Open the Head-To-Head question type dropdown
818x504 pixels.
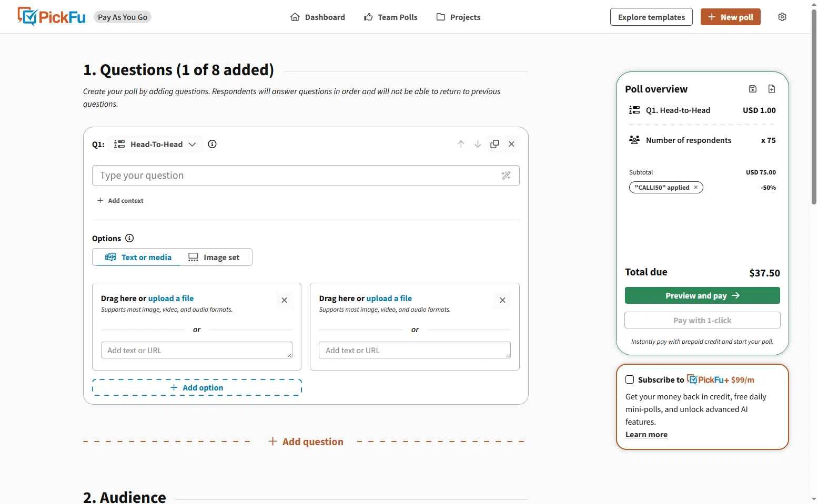pos(155,144)
